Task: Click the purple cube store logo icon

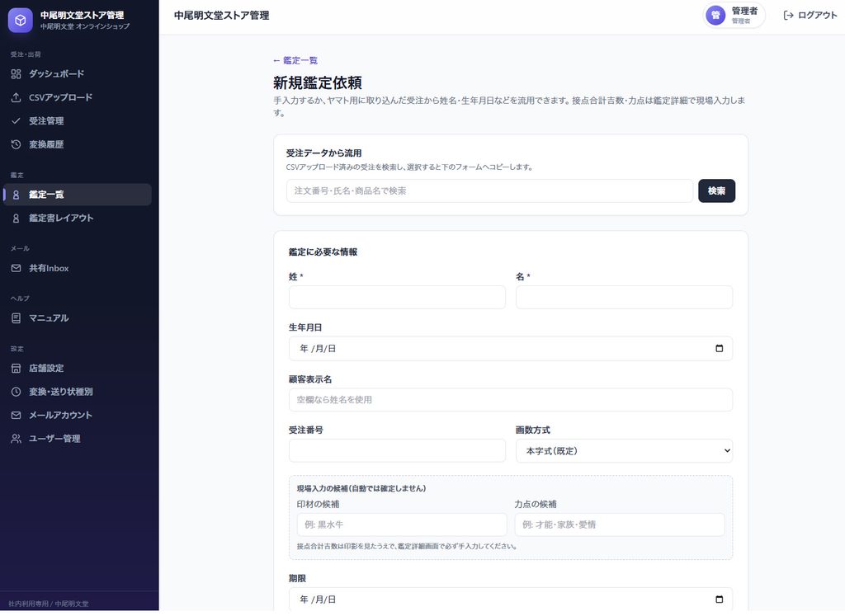Action: (21, 21)
